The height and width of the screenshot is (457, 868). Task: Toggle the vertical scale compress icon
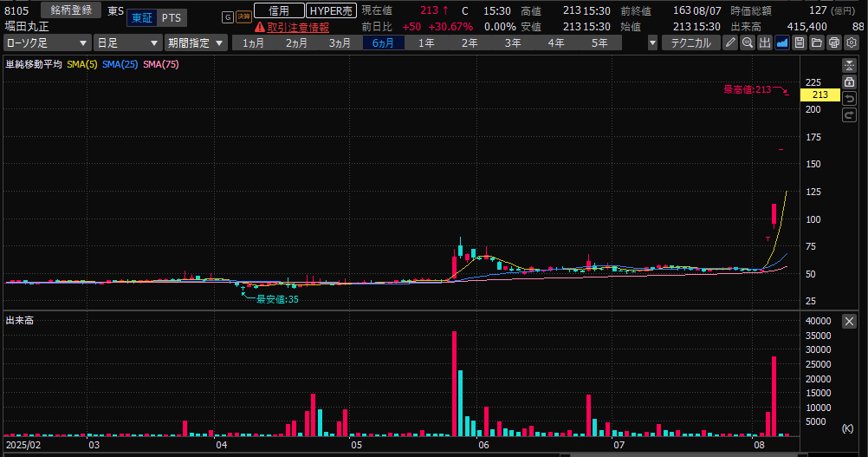coord(849,66)
